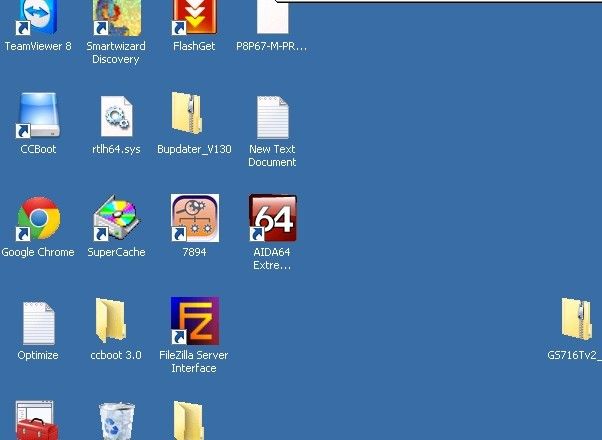This screenshot has width=602, height=440.
Task: Click the 'ccboot 3.0' folder name
Action: pyautogui.click(x=116, y=355)
